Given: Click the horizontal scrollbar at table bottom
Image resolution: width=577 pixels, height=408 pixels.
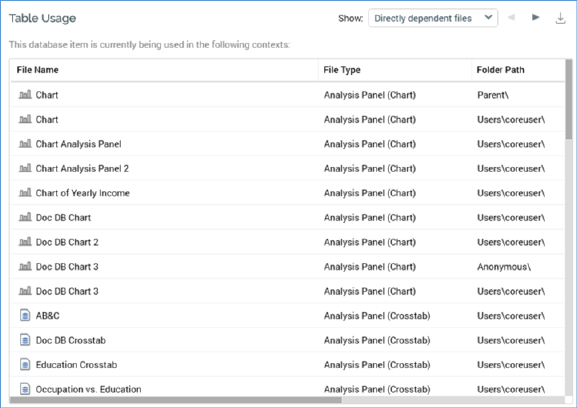Looking at the screenshot, I should [176, 400].
